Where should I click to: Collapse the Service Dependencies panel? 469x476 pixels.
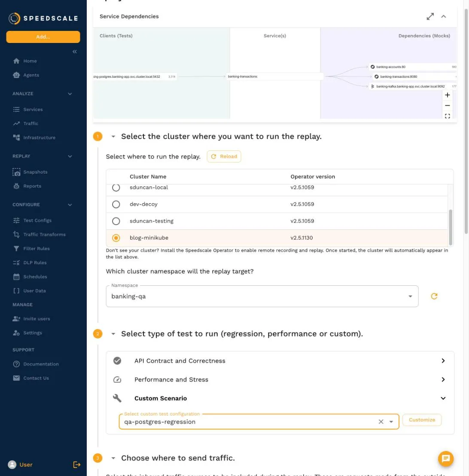tap(444, 16)
